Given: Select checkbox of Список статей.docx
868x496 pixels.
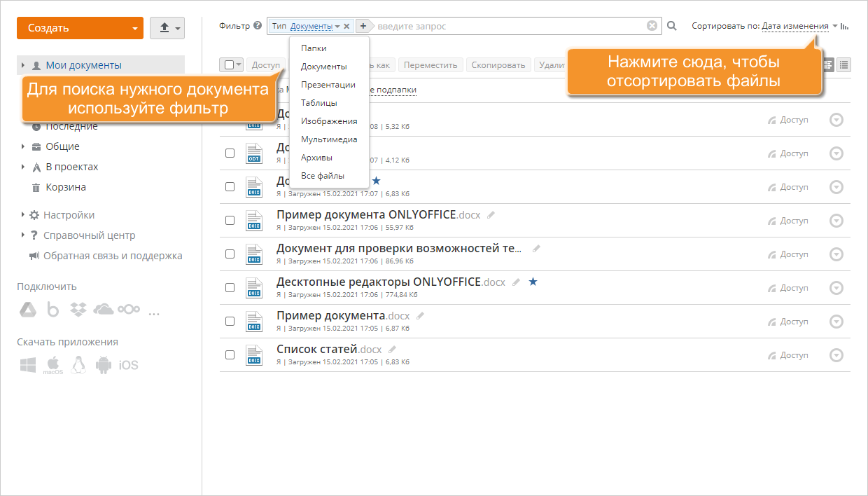Looking at the screenshot, I should 230,354.
